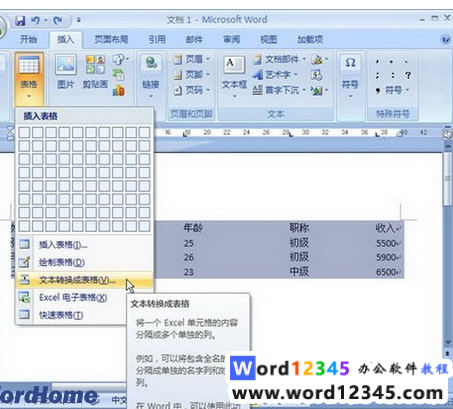
Task: Click the age value 25
Action: pos(189,243)
